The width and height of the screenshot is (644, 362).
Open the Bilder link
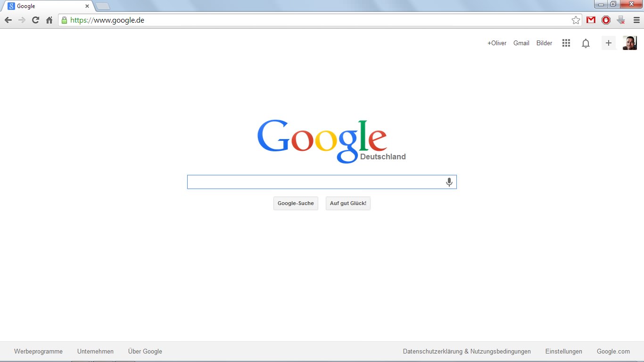[544, 43]
